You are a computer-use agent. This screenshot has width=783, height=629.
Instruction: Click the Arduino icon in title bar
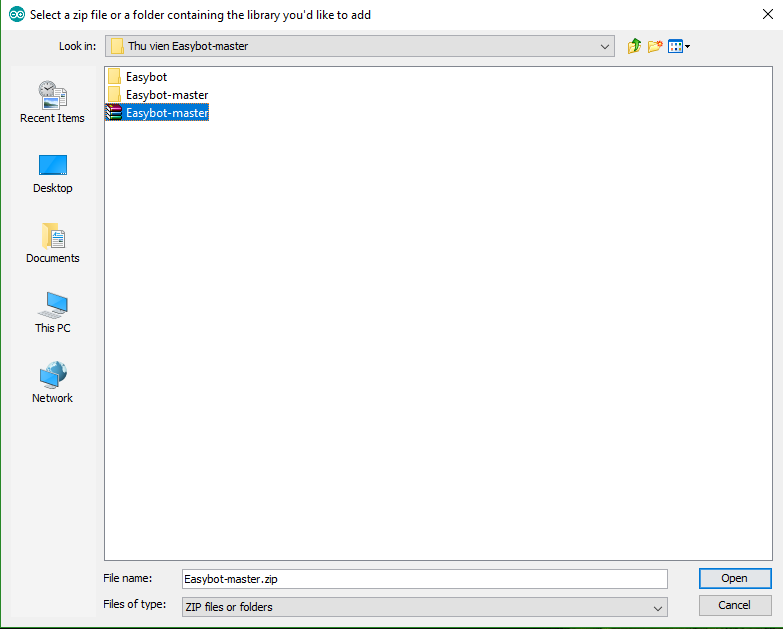16,14
